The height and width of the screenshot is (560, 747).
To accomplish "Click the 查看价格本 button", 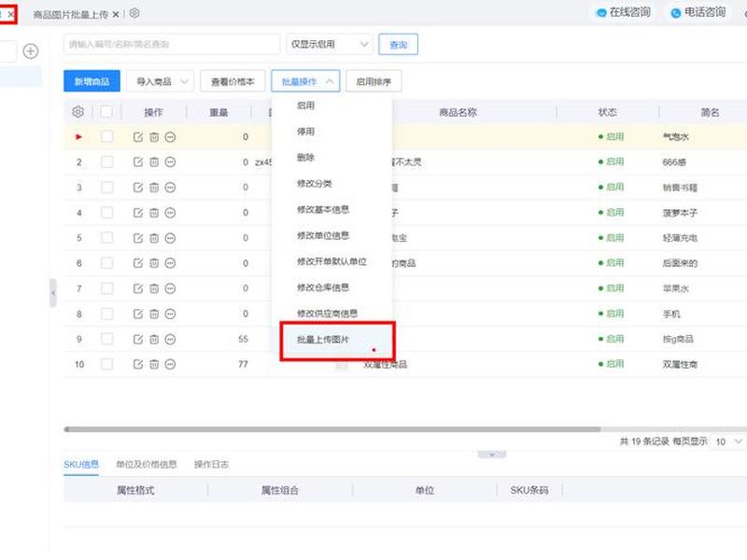I will (x=233, y=81).
